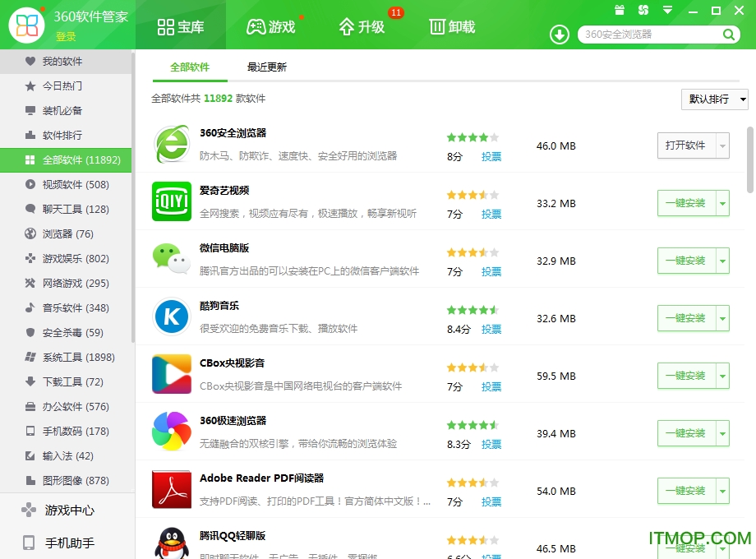756x559 pixels.
Task: Switch to 游戏 top tab
Action: (x=271, y=26)
